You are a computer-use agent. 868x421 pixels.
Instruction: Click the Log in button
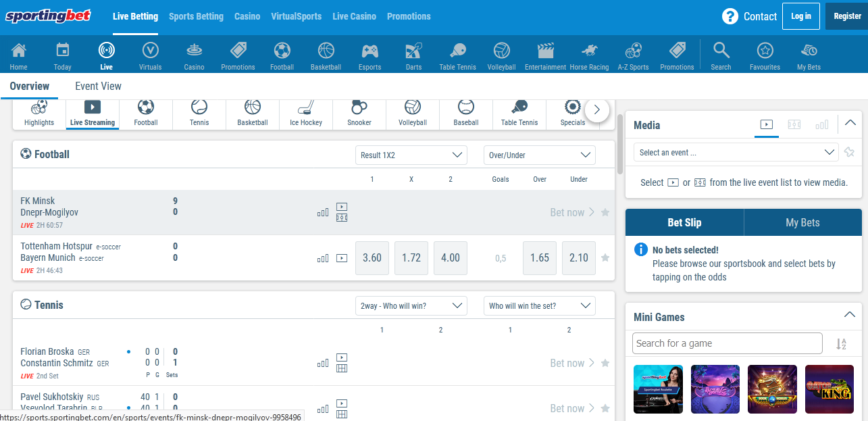coord(801,16)
